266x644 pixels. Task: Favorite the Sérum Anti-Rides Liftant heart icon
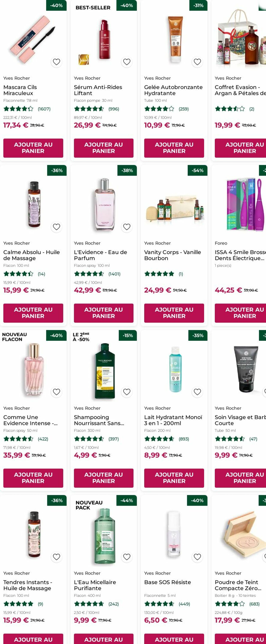(x=127, y=62)
